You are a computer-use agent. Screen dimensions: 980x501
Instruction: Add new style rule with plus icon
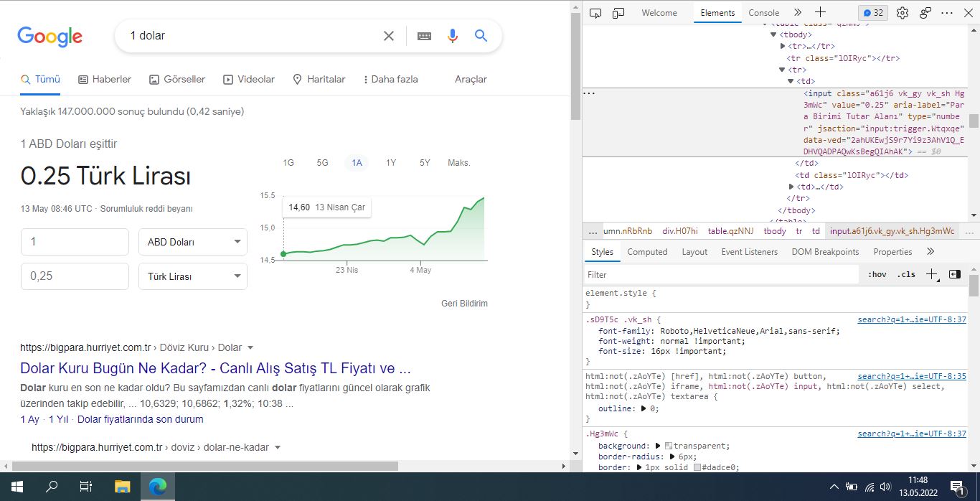click(x=931, y=274)
